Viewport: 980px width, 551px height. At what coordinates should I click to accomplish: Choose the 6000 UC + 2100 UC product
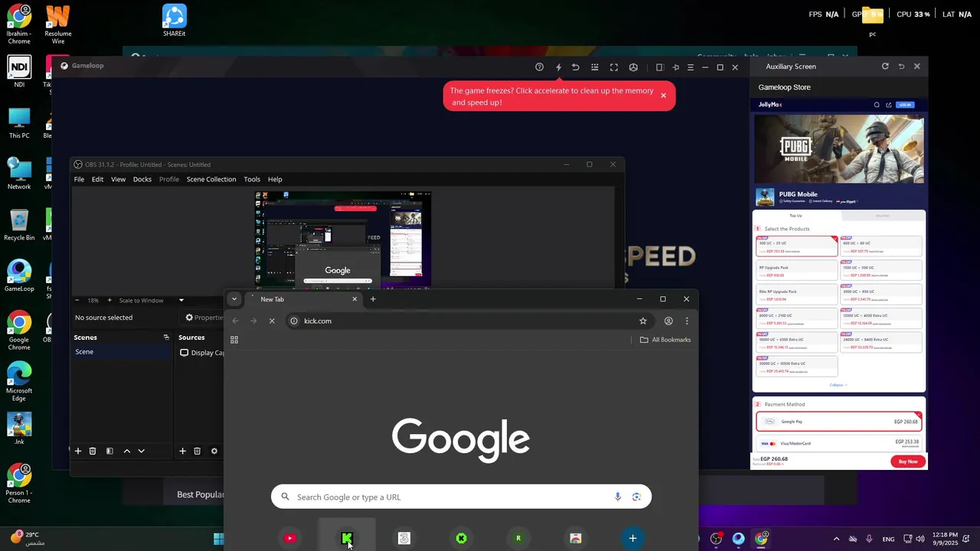[x=796, y=319]
